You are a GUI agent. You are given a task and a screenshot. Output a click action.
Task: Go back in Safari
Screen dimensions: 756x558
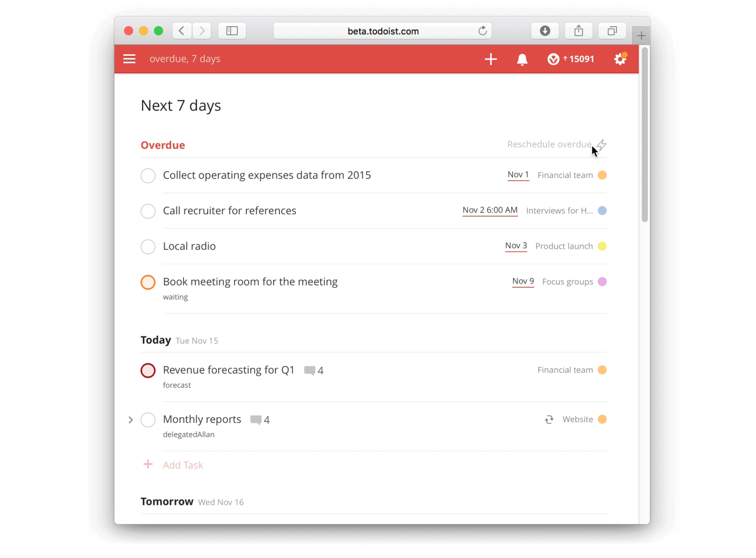click(x=182, y=31)
